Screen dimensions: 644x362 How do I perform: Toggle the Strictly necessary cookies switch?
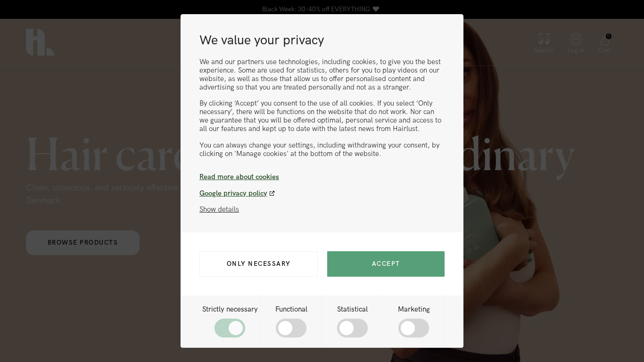point(230,328)
